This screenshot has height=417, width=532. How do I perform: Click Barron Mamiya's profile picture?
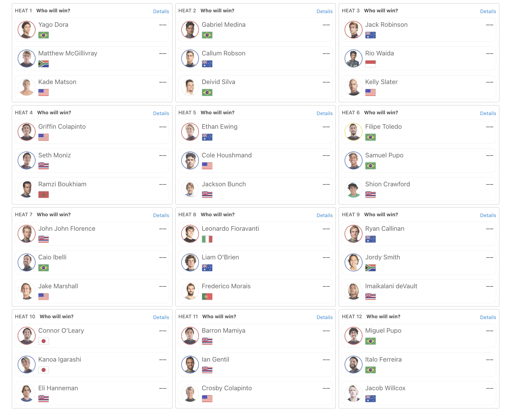190,336
